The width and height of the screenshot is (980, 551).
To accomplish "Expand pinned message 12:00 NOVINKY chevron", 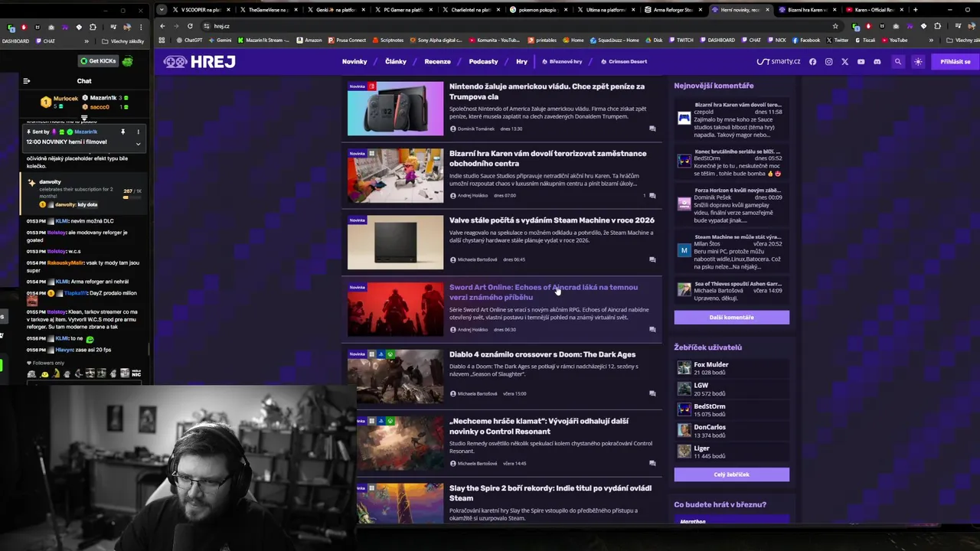I will 138,143.
